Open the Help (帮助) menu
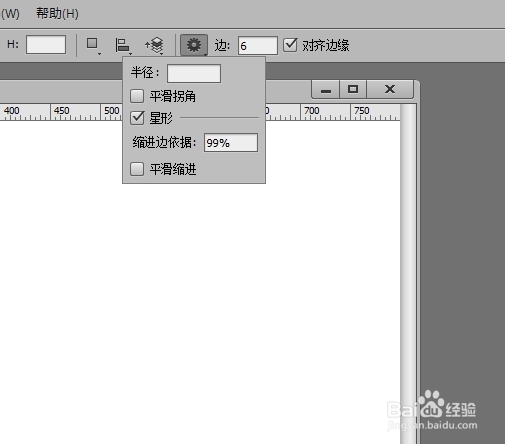505x444 pixels. 57,14
